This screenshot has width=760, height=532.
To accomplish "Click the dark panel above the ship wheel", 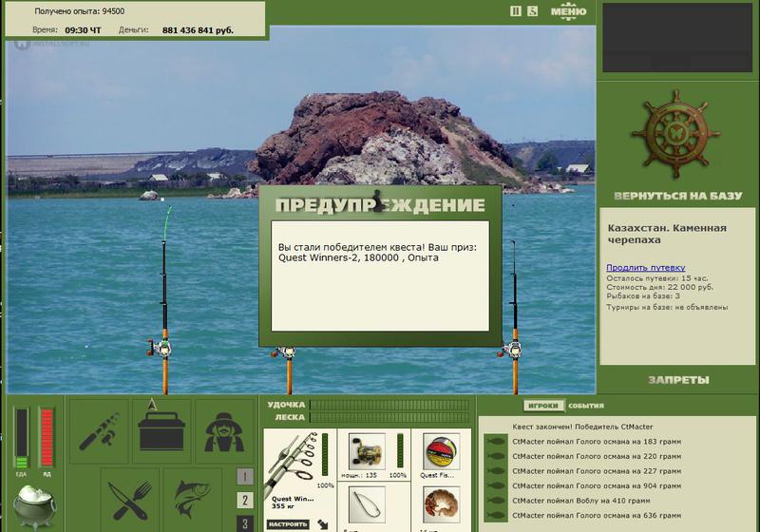I will [677, 37].
